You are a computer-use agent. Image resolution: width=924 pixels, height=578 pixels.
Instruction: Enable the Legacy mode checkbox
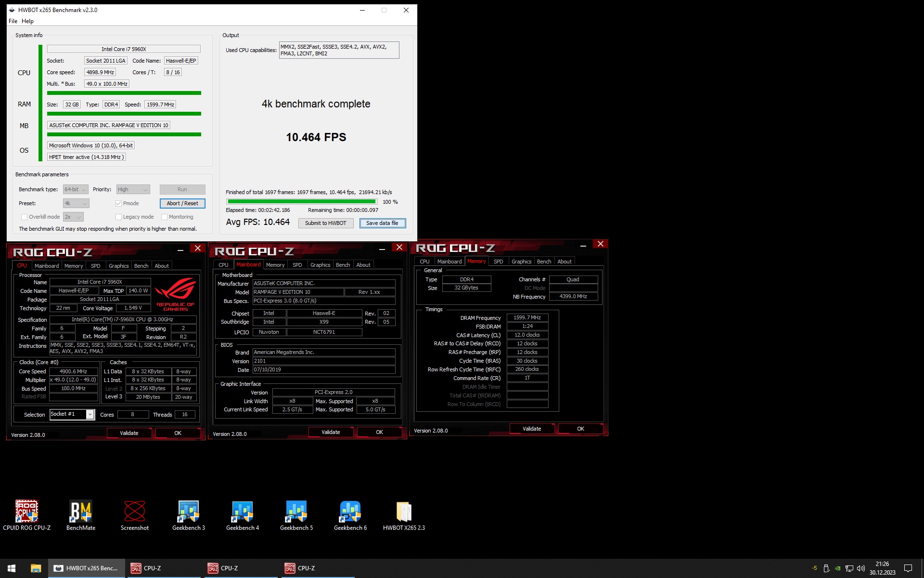coord(118,217)
